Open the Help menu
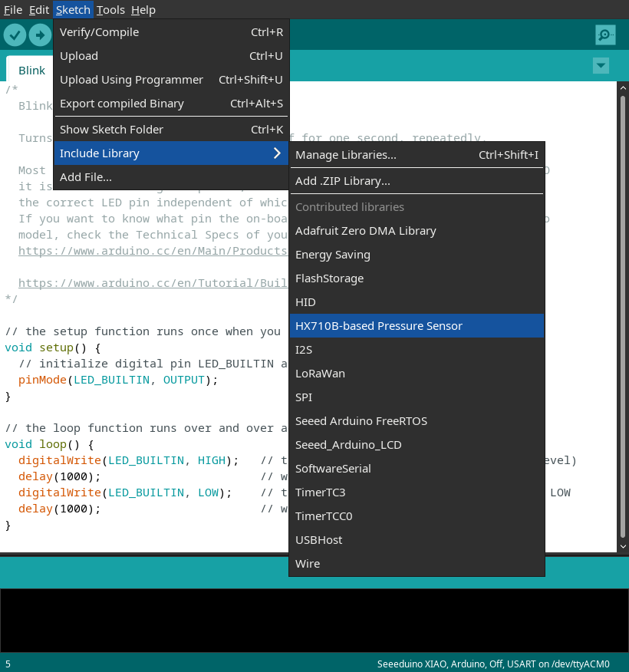The width and height of the screenshot is (629, 672). (x=143, y=9)
